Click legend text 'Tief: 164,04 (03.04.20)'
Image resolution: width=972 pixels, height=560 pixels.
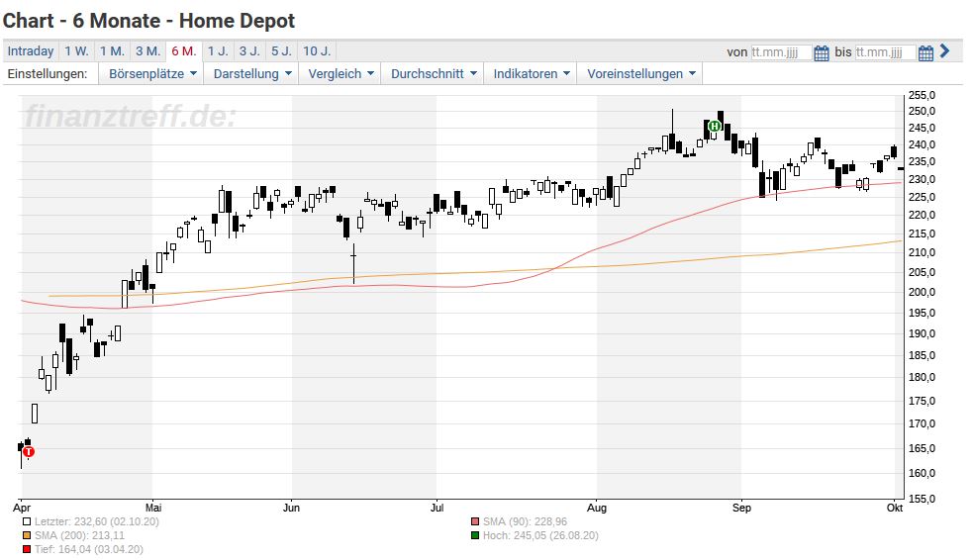tap(89, 549)
